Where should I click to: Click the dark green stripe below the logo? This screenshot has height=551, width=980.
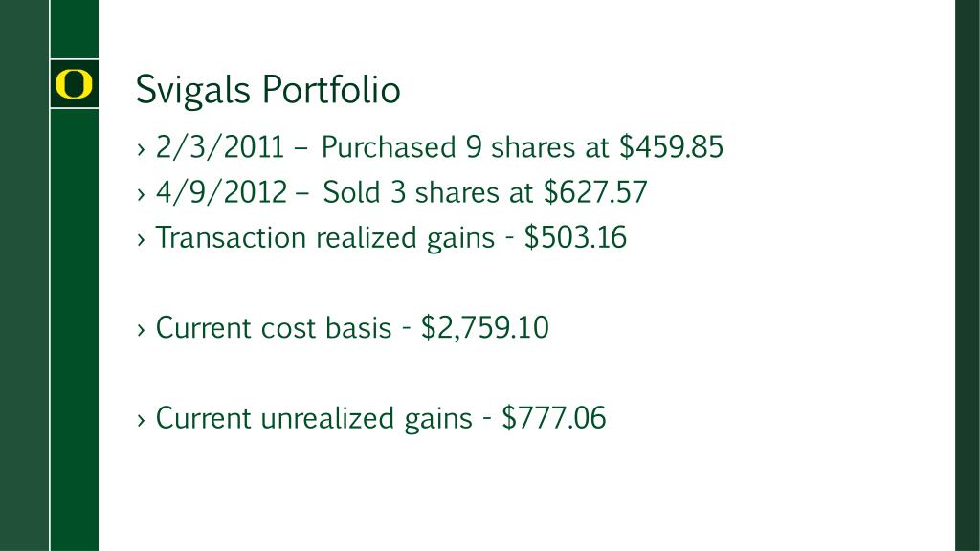pyautogui.click(x=74, y=330)
